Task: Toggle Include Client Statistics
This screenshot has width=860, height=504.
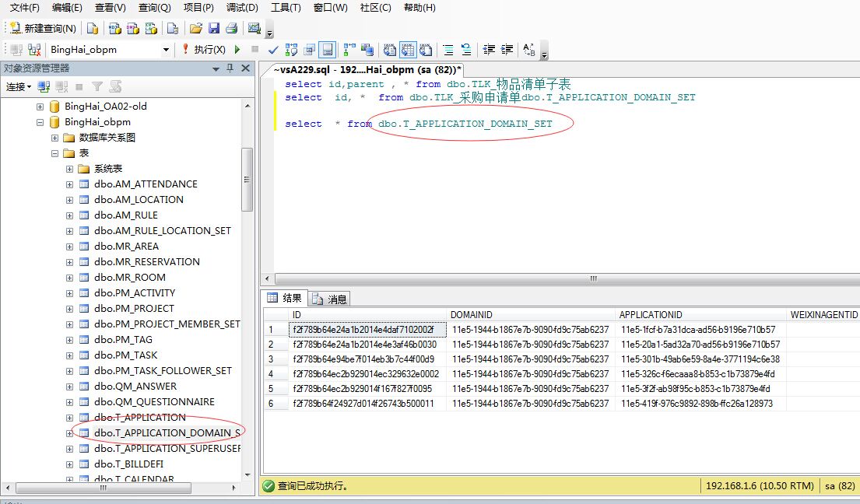Action: [367, 50]
